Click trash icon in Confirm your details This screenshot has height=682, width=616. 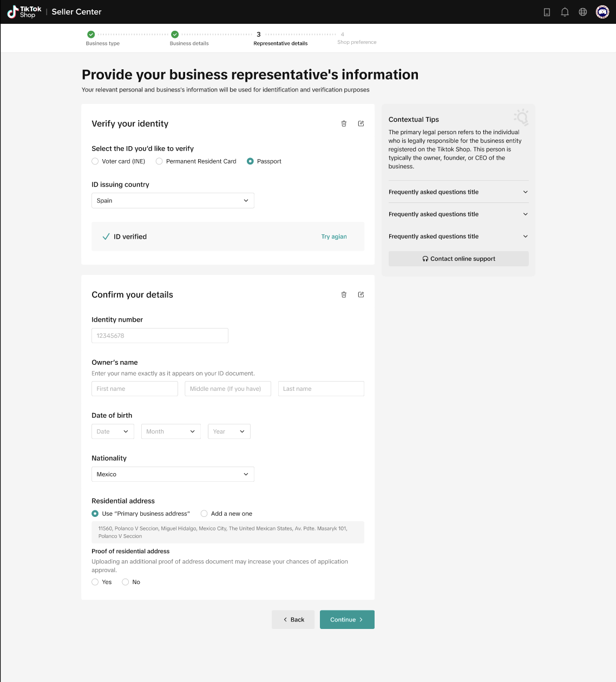(344, 294)
